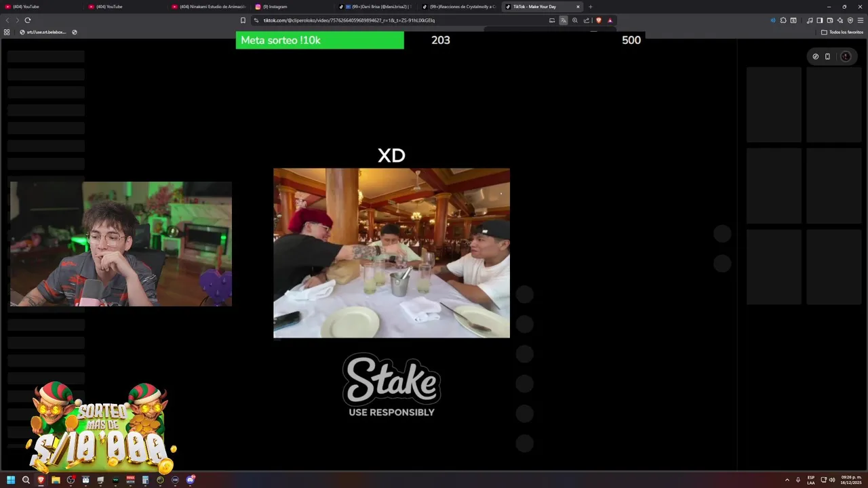Open the Brave Leo AI sparkle icon
Image resolution: width=868 pixels, height=488 pixels.
click(840, 20)
